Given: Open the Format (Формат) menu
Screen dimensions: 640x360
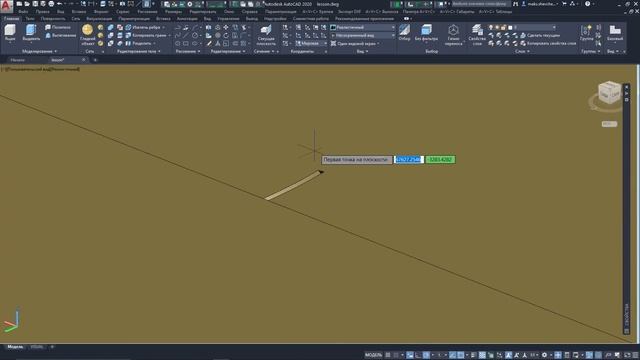Looking at the screenshot, I should point(101,12).
